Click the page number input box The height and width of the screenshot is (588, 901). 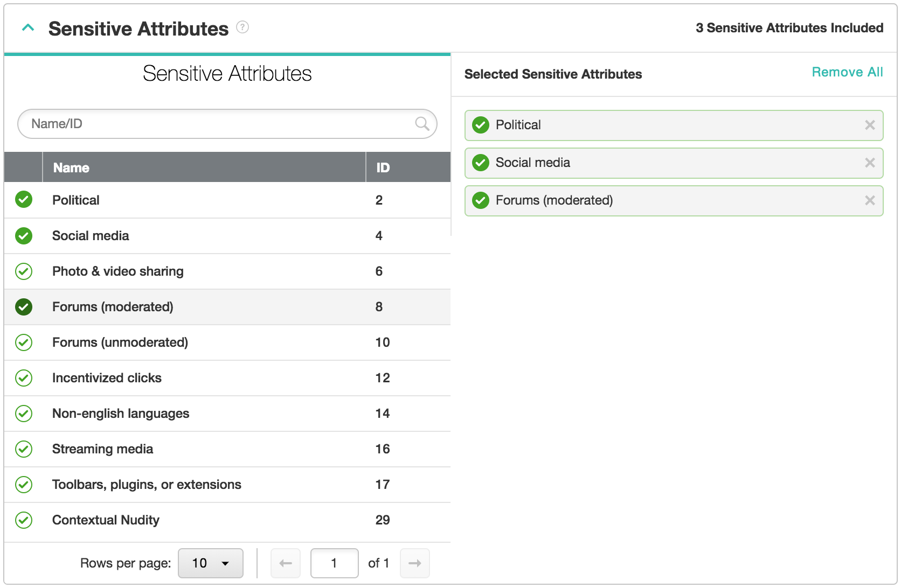click(x=334, y=563)
